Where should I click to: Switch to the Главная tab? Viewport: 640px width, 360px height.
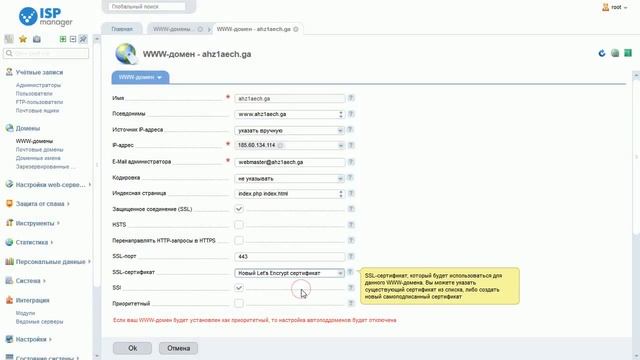pyautogui.click(x=122, y=29)
